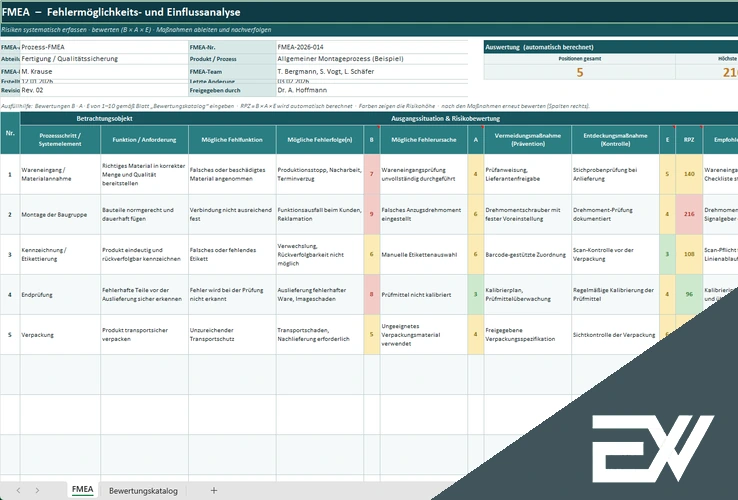Viewport: 738px width, 500px height.
Task: Select 'Manuelle Etikettenauswahl' cause cell
Action: point(424,255)
